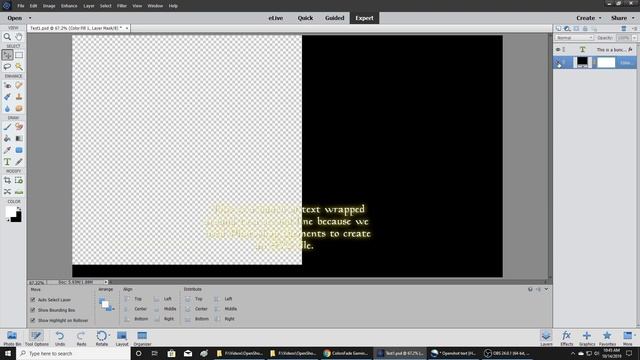The height and width of the screenshot is (360, 640).
Task: Open the Favorites panel
Action: click(x=607, y=338)
